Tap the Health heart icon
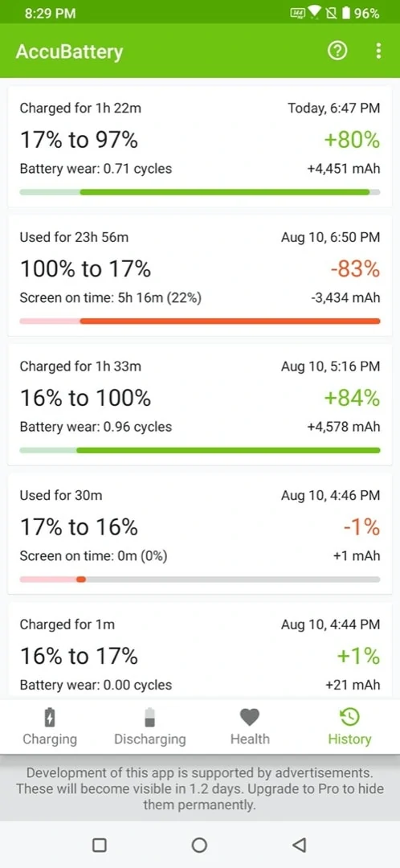Image resolution: width=400 pixels, height=868 pixels. [x=250, y=718]
